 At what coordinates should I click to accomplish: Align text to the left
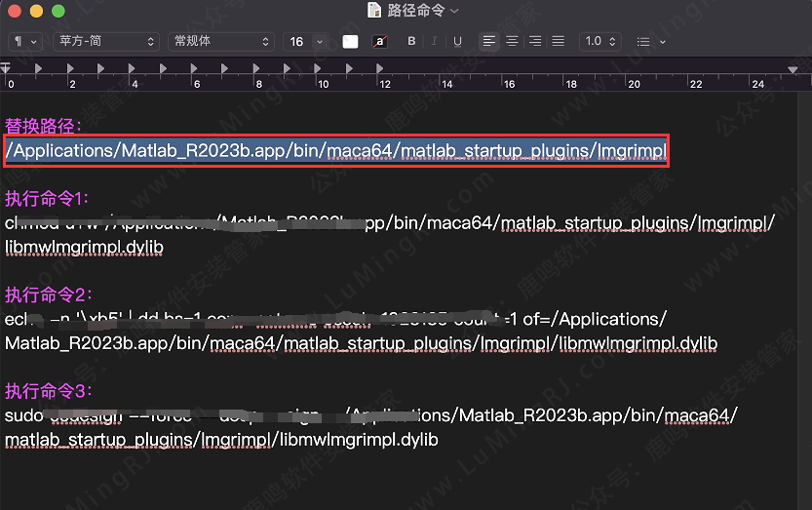[x=489, y=42]
